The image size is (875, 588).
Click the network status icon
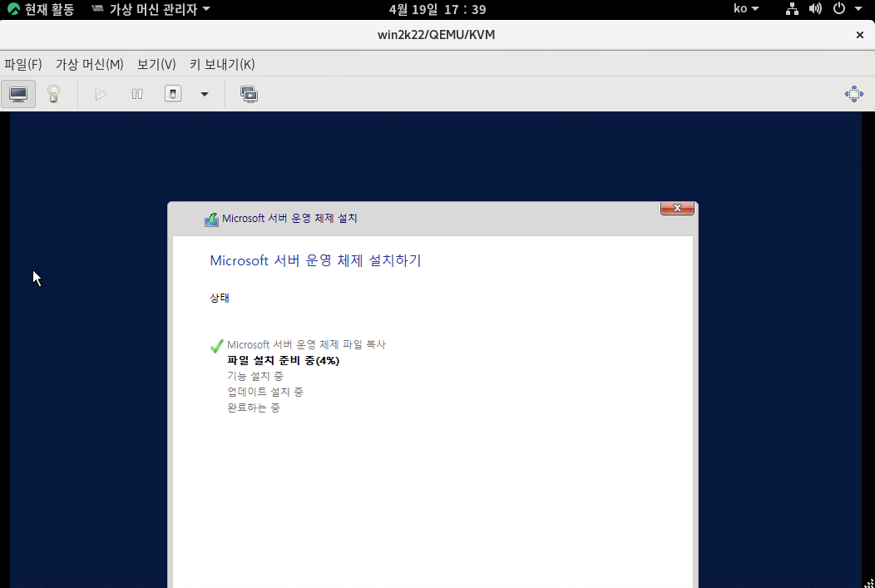pyautogui.click(x=792, y=9)
